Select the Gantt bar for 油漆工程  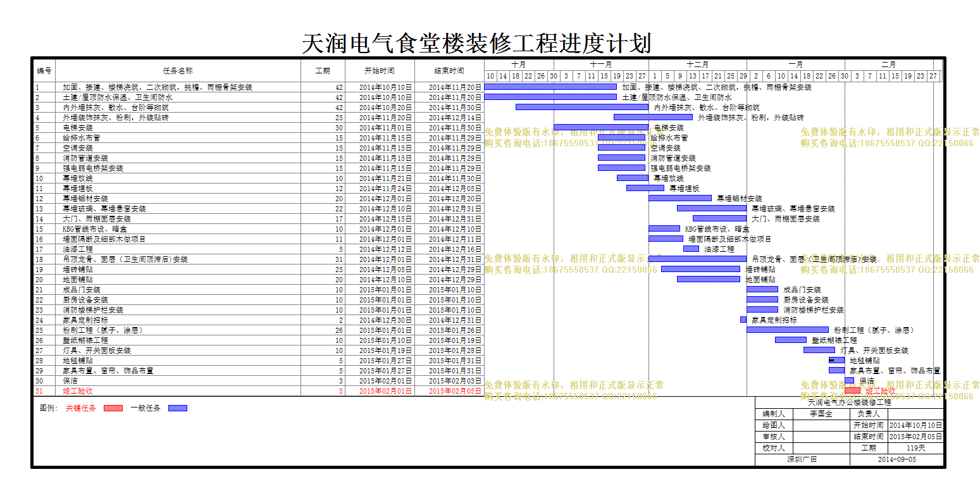click(691, 249)
